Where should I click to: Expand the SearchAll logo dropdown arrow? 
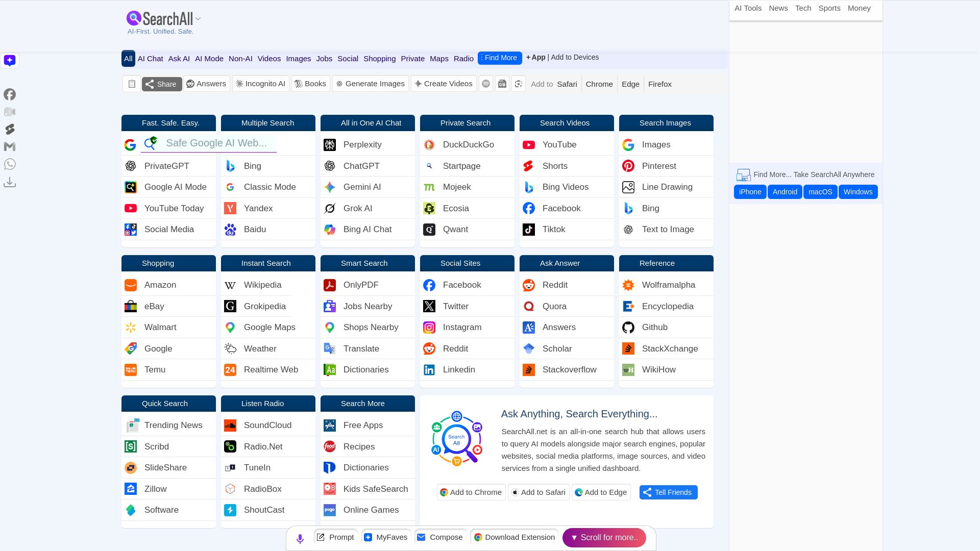tap(198, 19)
